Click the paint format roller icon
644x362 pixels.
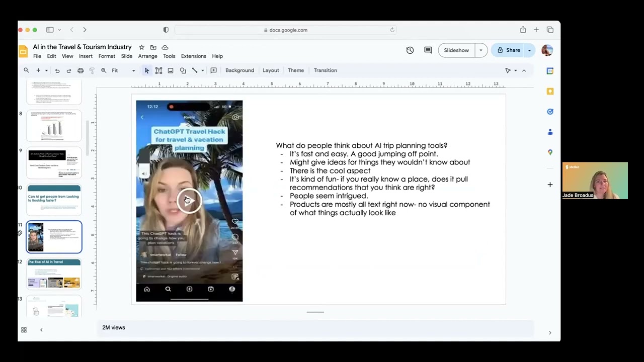92,70
